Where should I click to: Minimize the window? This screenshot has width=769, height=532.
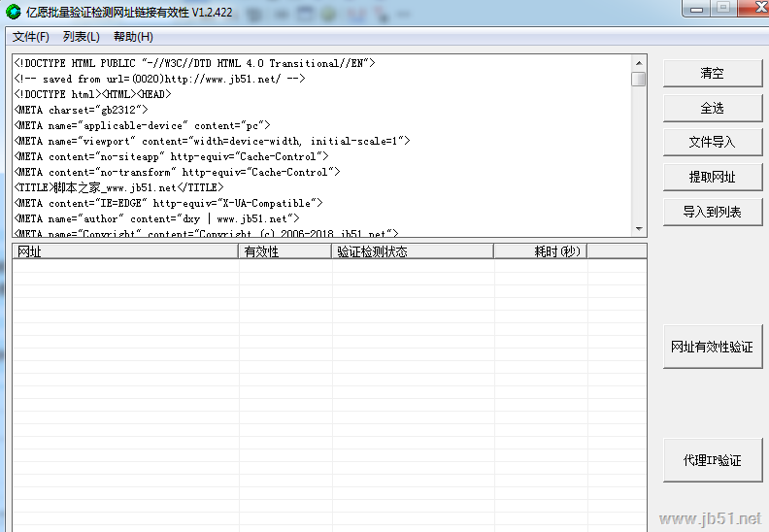[x=696, y=8]
